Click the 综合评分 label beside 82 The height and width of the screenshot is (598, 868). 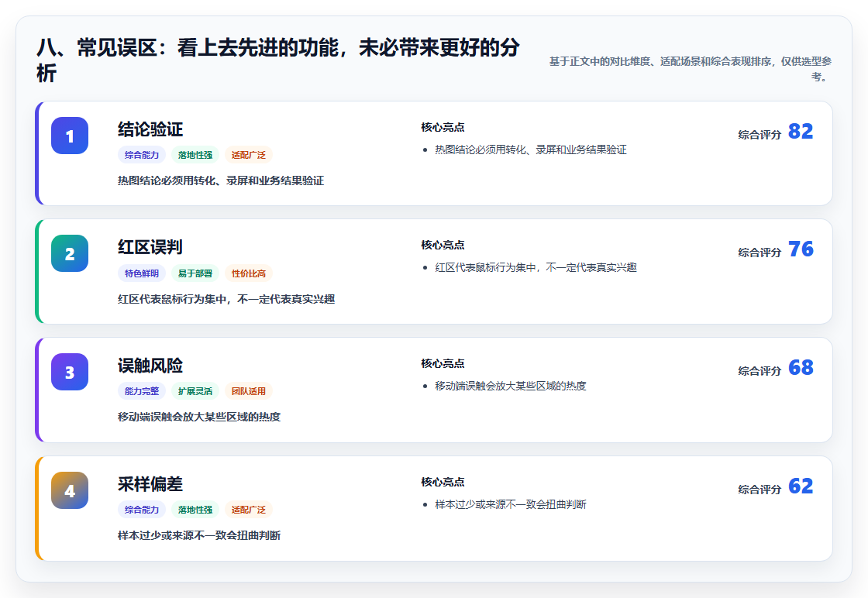759,135
